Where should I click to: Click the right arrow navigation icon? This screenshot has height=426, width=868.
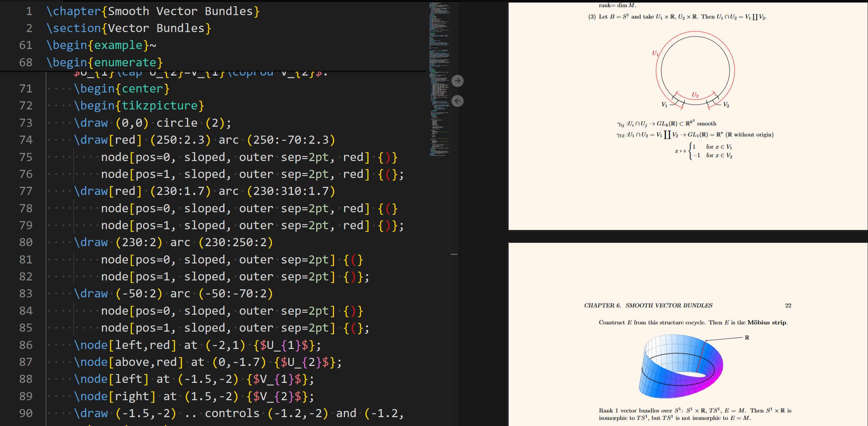tap(457, 81)
